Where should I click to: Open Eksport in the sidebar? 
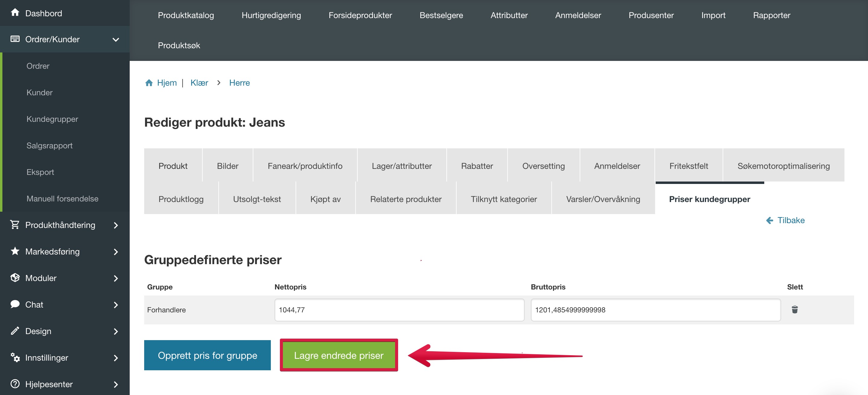point(40,172)
